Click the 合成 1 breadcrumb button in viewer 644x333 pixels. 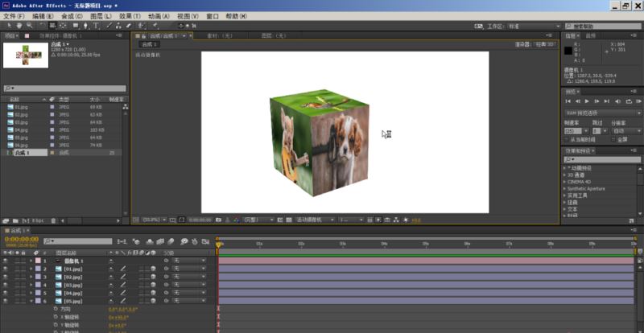[x=149, y=44]
